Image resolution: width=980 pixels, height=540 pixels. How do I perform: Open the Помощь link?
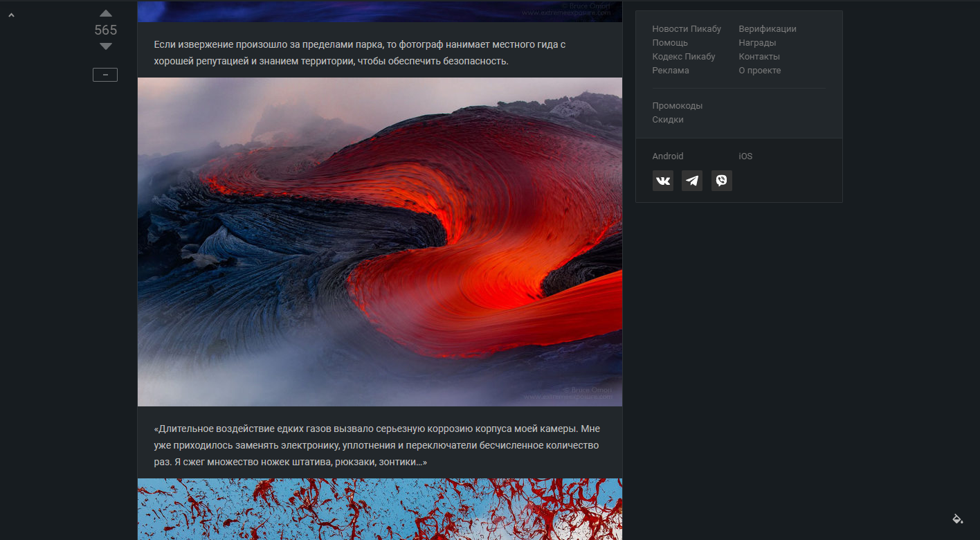click(x=670, y=43)
